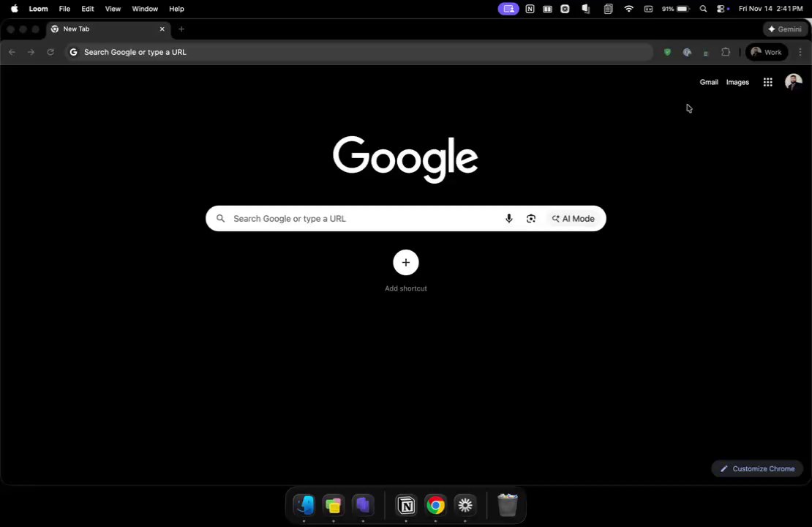
Task: Open the Work profile chip
Action: coord(767,52)
